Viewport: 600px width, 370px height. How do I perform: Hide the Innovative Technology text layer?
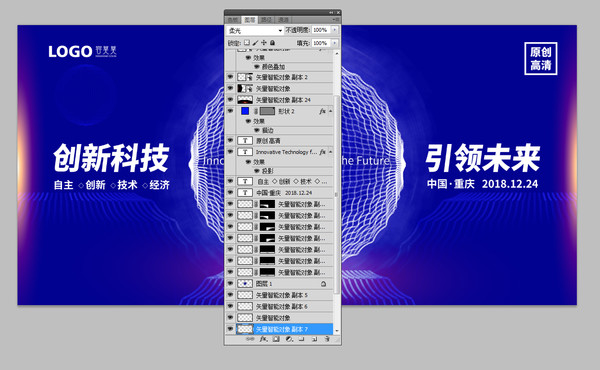(230, 152)
